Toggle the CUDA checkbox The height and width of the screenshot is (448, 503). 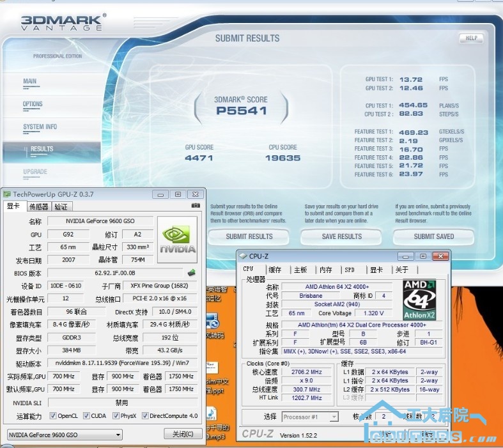pos(86,416)
